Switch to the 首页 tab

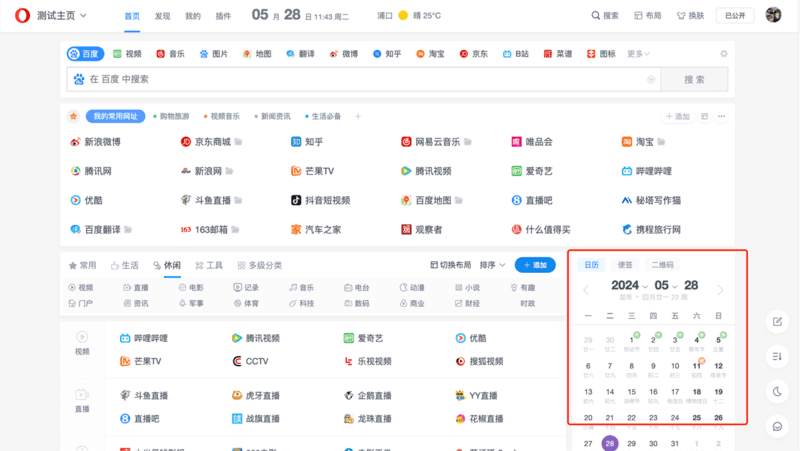[132, 16]
